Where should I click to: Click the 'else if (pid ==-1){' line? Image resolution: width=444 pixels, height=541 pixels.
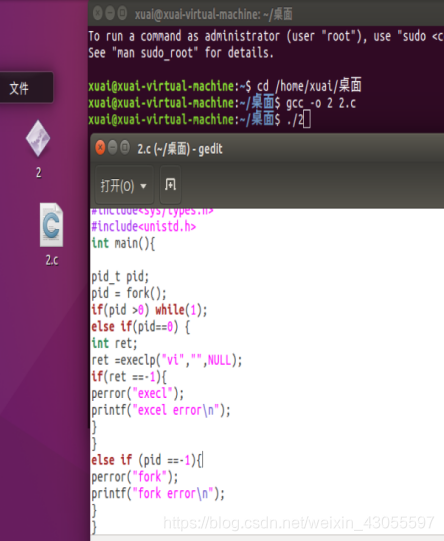coord(148,460)
